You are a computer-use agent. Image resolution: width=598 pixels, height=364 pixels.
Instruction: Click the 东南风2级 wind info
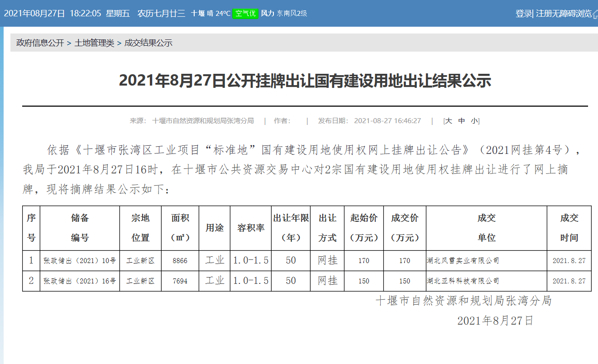292,14
